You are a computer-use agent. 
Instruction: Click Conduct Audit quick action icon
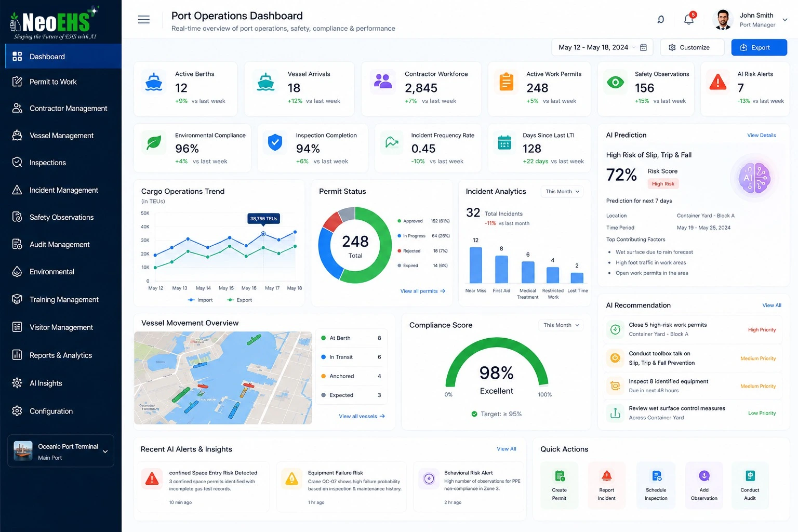[x=750, y=476]
